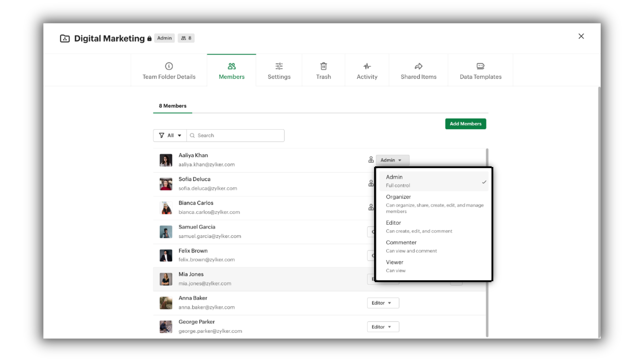
Task: Open George Parker's Editor role dropdown
Action: (x=383, y=326)
